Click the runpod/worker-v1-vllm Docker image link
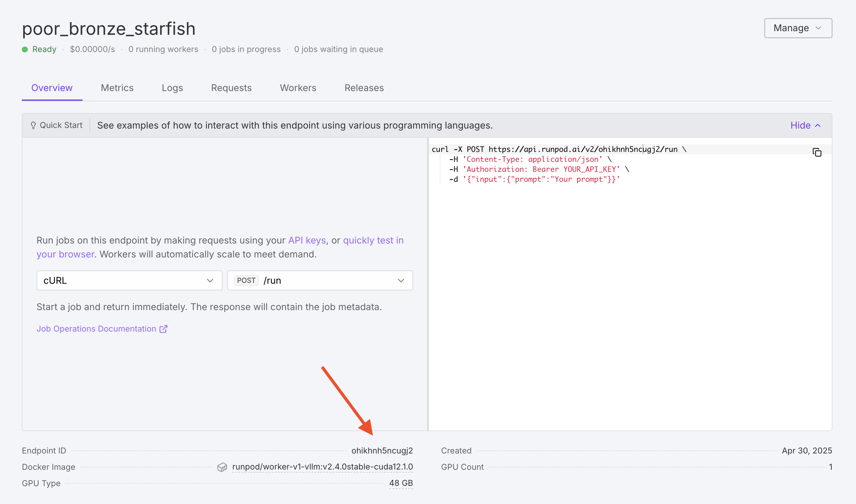 click(x=322, y=467)
